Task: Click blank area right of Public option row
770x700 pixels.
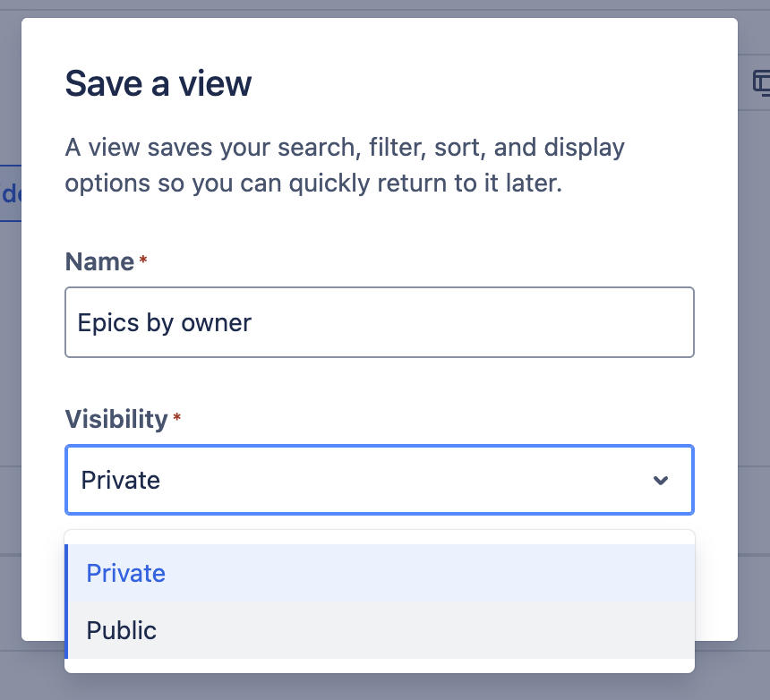Action: 448,630
